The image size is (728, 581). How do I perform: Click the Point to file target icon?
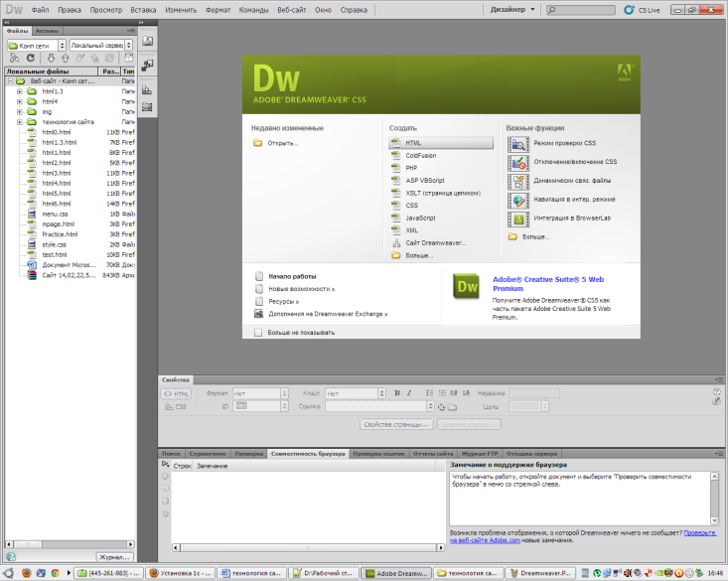pos(441,407)
